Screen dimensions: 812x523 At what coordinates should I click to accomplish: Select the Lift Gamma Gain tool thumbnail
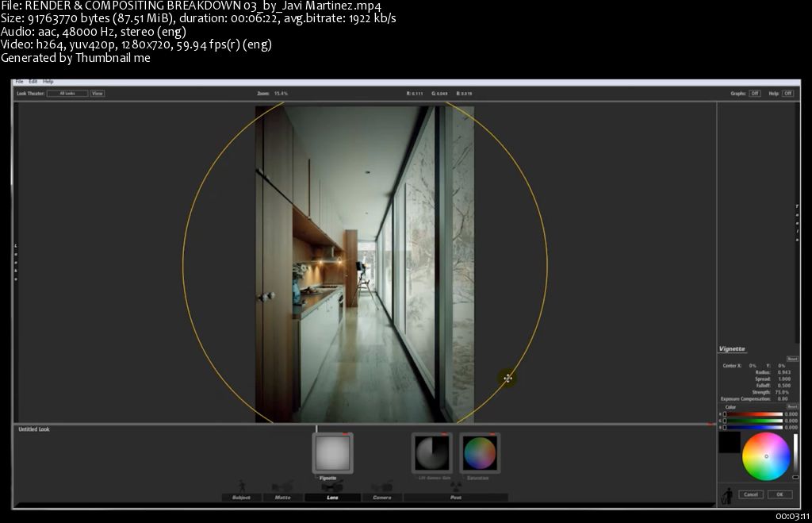point(432,453)
